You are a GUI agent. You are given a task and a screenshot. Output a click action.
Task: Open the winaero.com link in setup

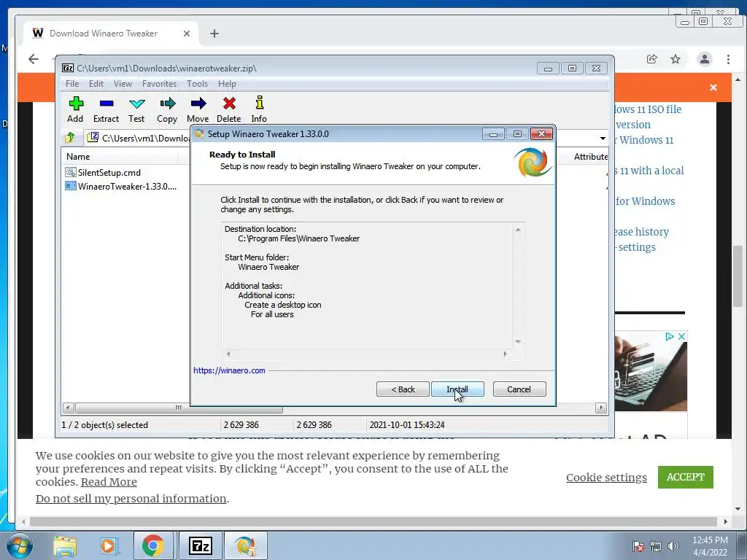point(229,370)
